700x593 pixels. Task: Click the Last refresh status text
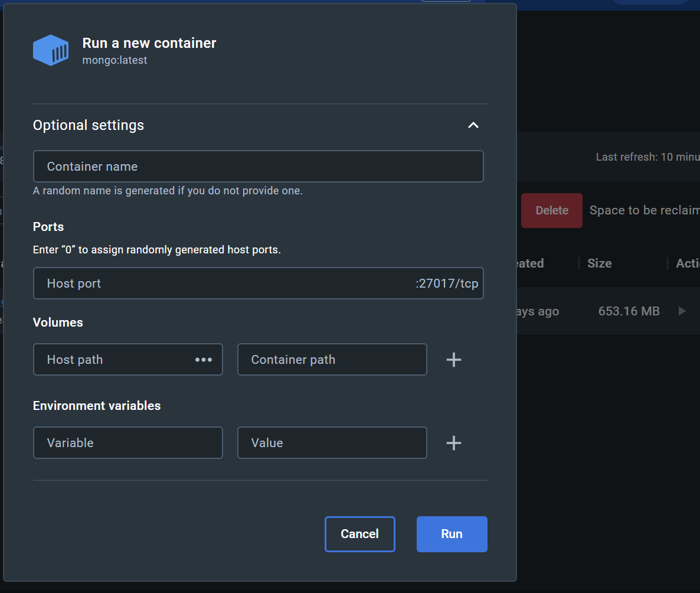(x=648, y=157)
